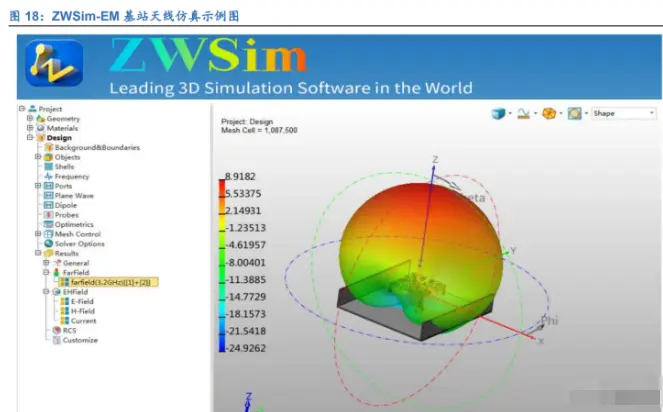Viewport: 663px width, 412px height.
Task: Click the Results folder icon
Action: [x=49, y=253]
